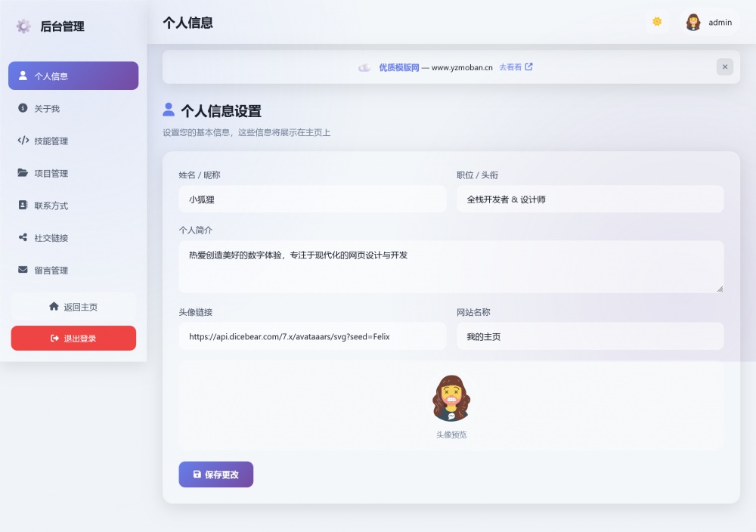The height and width of the screenshot is (532, 756).
Task: Click the info icon for 关于我
Action: [x=23, y=108]
